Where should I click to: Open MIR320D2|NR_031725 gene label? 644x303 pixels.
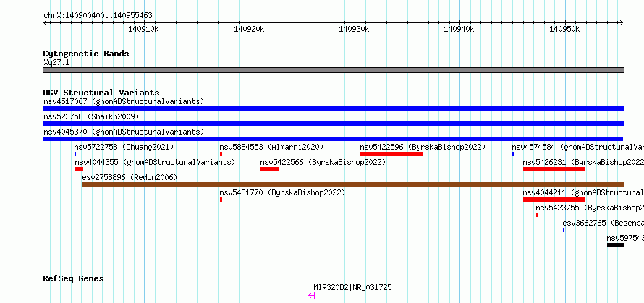[352, 287]
